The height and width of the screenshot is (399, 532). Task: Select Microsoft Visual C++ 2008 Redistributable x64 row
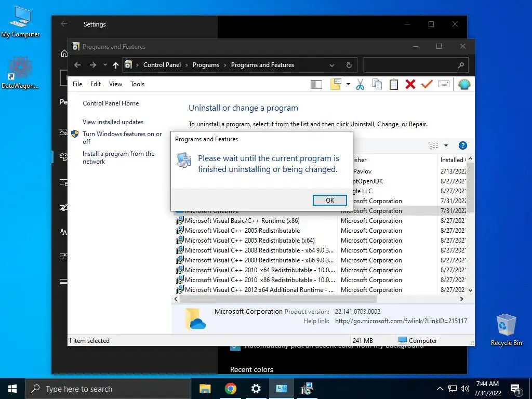(x=321, y=250)
